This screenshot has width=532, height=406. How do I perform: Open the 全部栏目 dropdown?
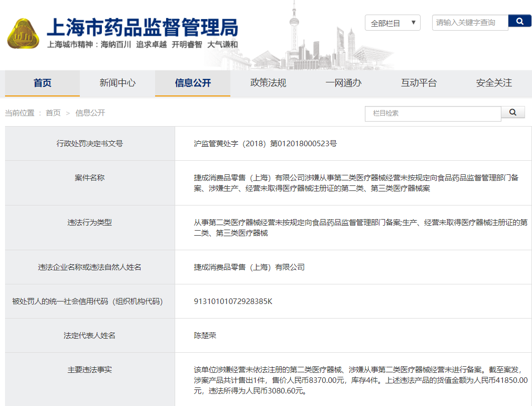(392, 23)
